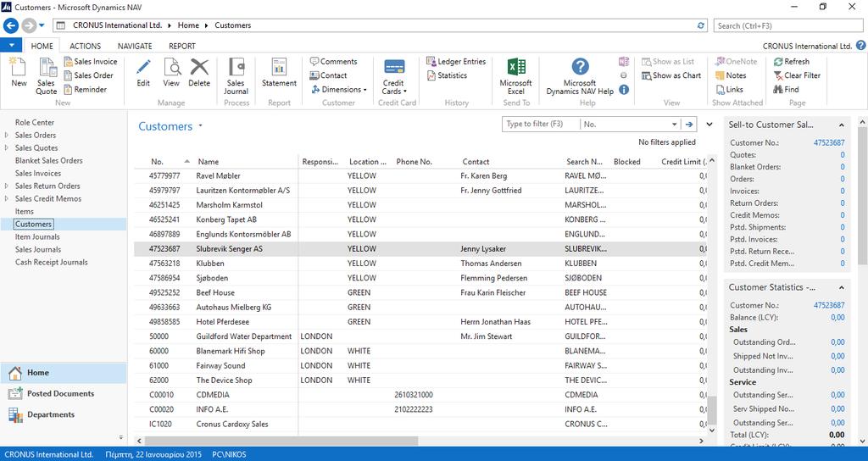Click the list's vertical scrollbar thumb
This screenshot has height=461, width=868.
click(x=712, y=410)
